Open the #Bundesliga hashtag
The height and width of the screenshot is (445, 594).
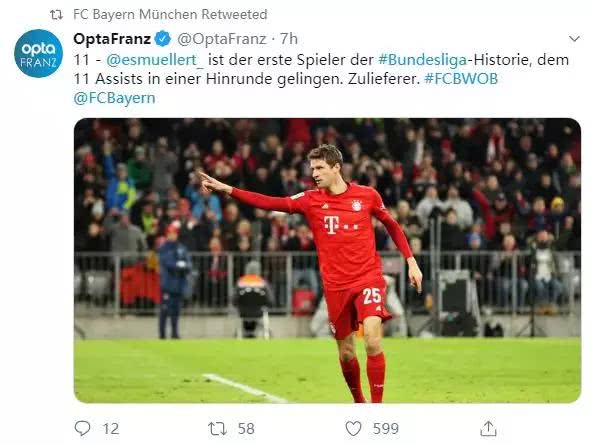[422, 60]
